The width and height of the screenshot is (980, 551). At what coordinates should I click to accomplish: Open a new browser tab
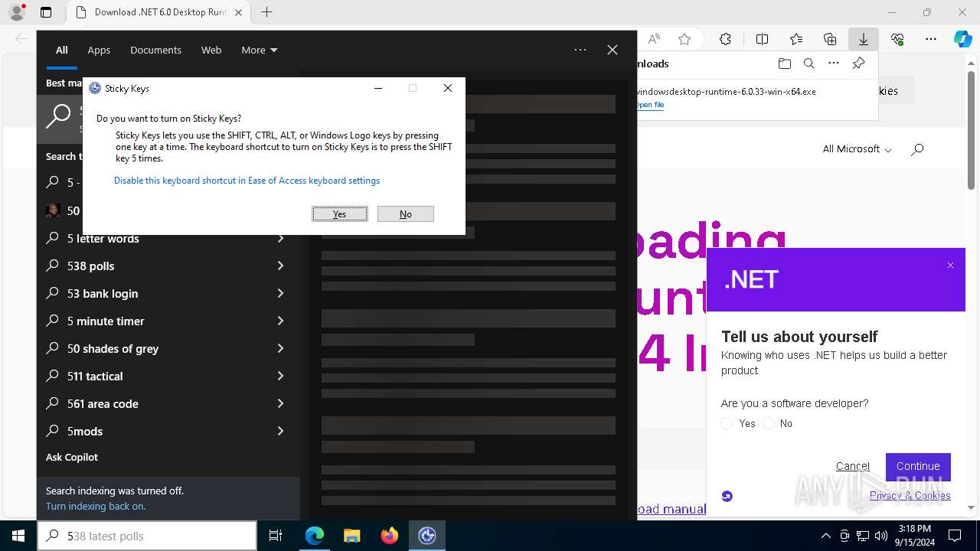pos(266,12)
